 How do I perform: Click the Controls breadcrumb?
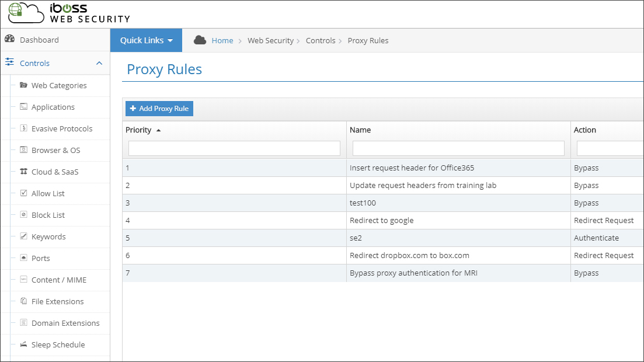coord(321,40)
